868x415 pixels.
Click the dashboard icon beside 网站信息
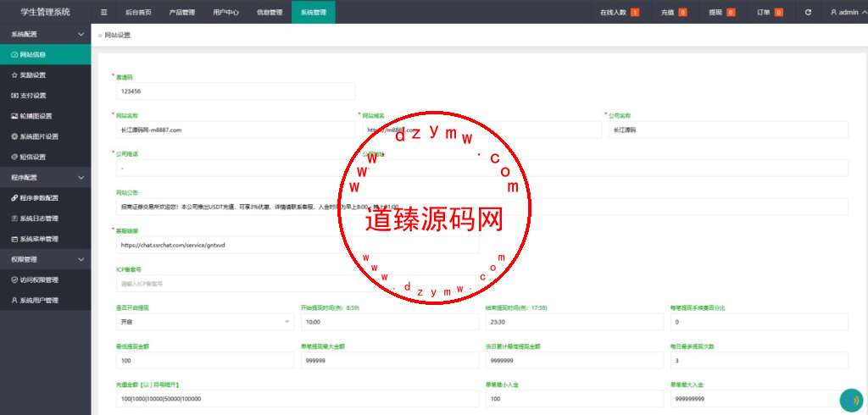click(x=14, y=55)
